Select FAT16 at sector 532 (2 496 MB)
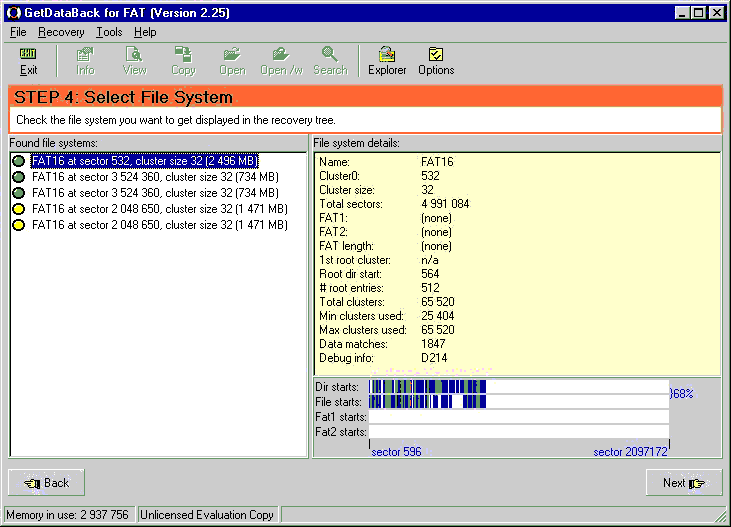Image resolution: width=731 pixels, height=527 pixels. (145, 161)
